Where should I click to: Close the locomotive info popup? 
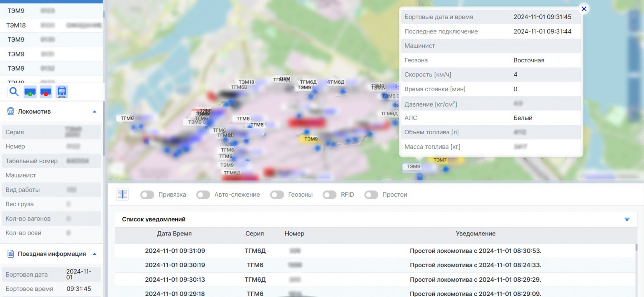584,9
